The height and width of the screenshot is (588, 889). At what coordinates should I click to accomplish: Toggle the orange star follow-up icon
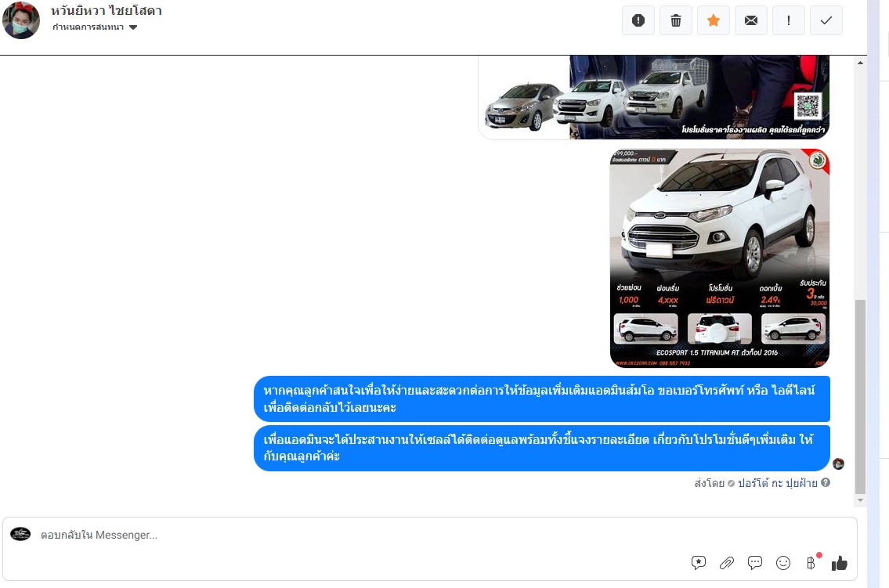point(714,20)
